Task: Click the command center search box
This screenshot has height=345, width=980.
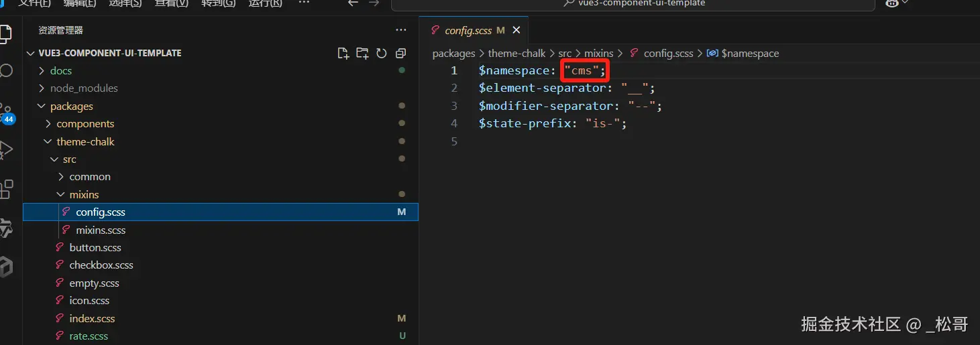Action: [x=633, y=3]
